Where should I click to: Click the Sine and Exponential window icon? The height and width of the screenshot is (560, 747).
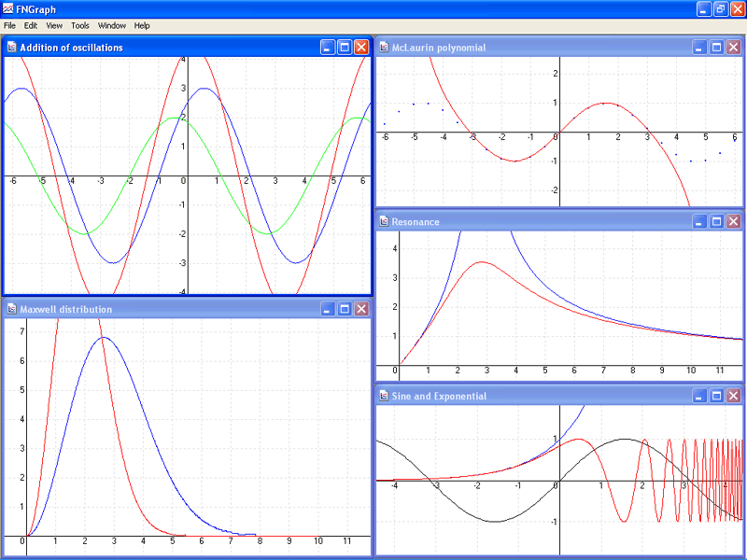tap(384, 396)
